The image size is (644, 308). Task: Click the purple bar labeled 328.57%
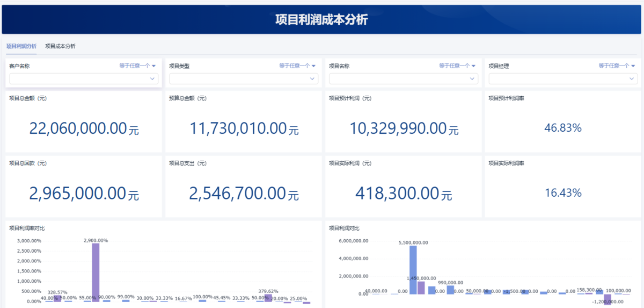57,298
